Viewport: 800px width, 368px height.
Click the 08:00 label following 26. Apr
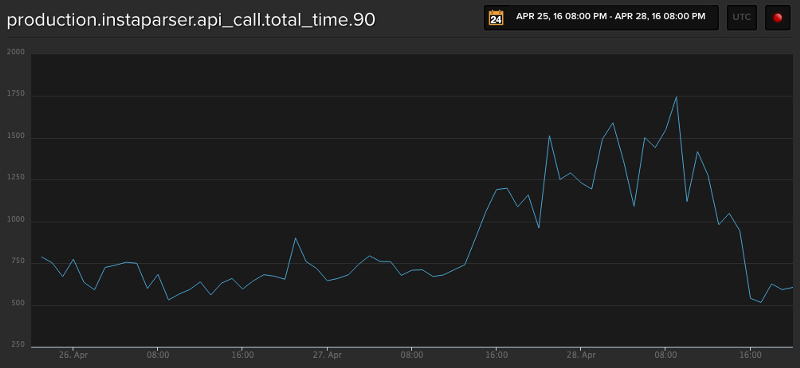(x=158, y=354)
